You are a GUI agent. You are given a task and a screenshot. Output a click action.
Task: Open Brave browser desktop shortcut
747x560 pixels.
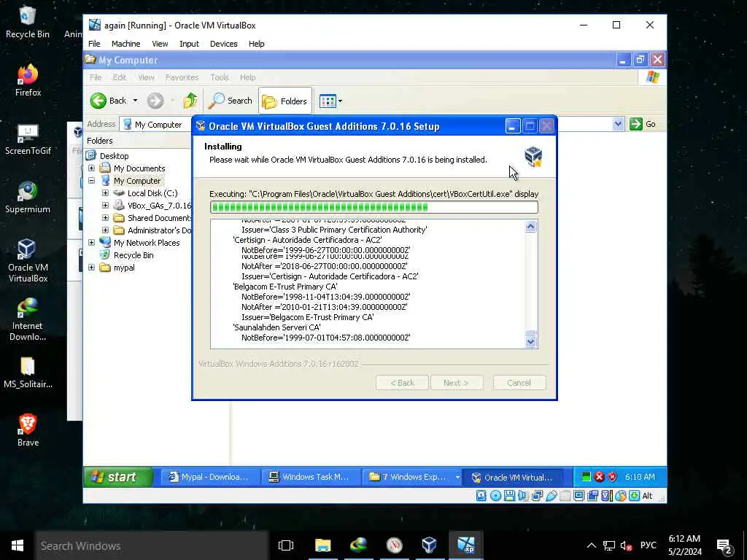28,430
